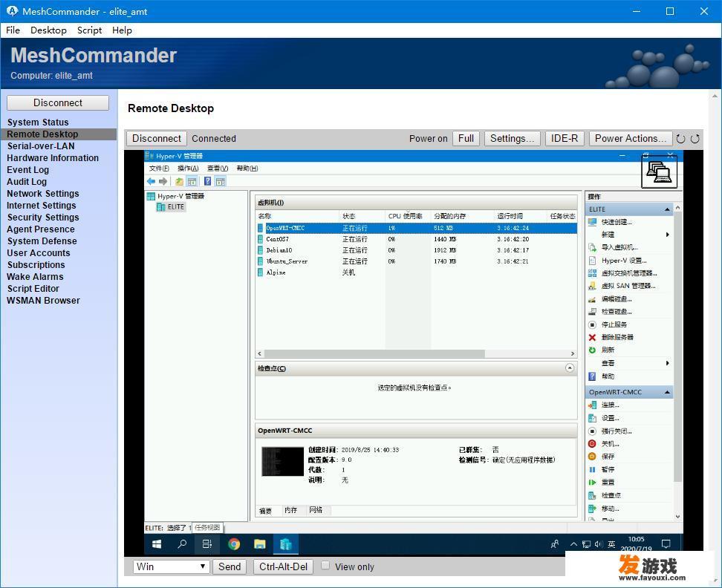
Task: Launch Chrome from the remote taskbar
Action: click(234, 544)
